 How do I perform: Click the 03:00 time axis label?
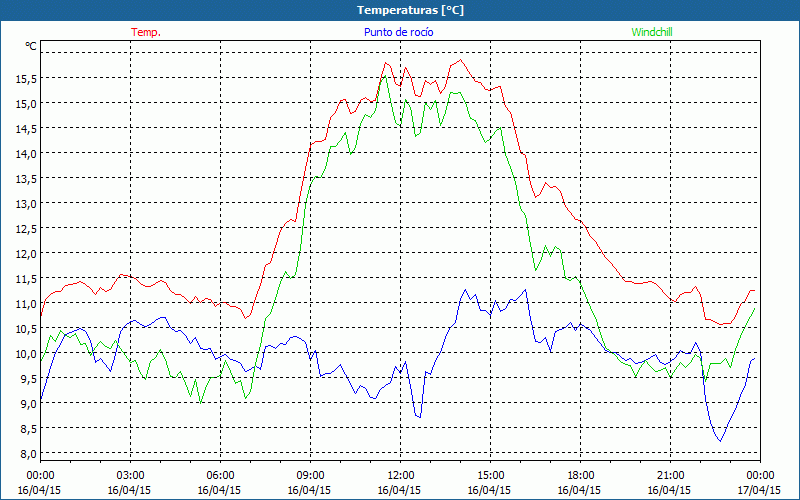131,476
